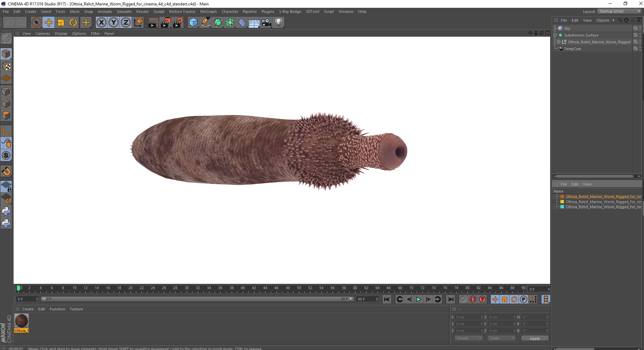Add a Camera object
The width and height of the screenshot is (644, 350).
coord(267,23)
